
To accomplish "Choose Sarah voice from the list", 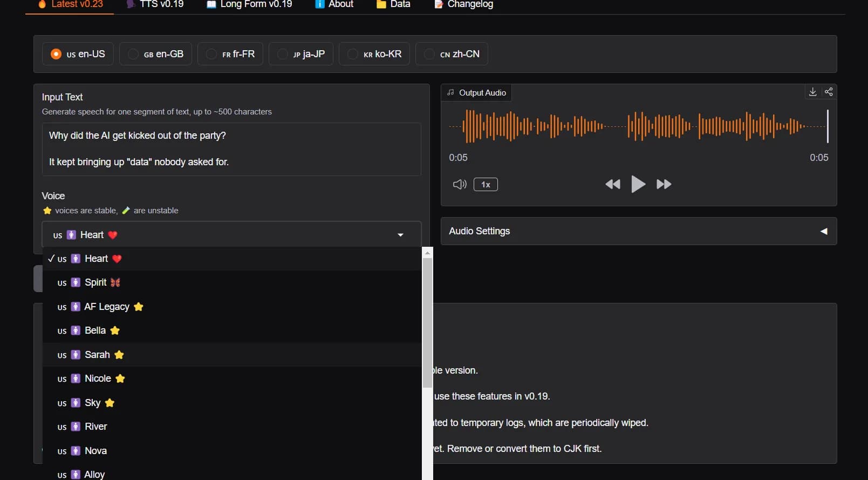I will (97, 355).
